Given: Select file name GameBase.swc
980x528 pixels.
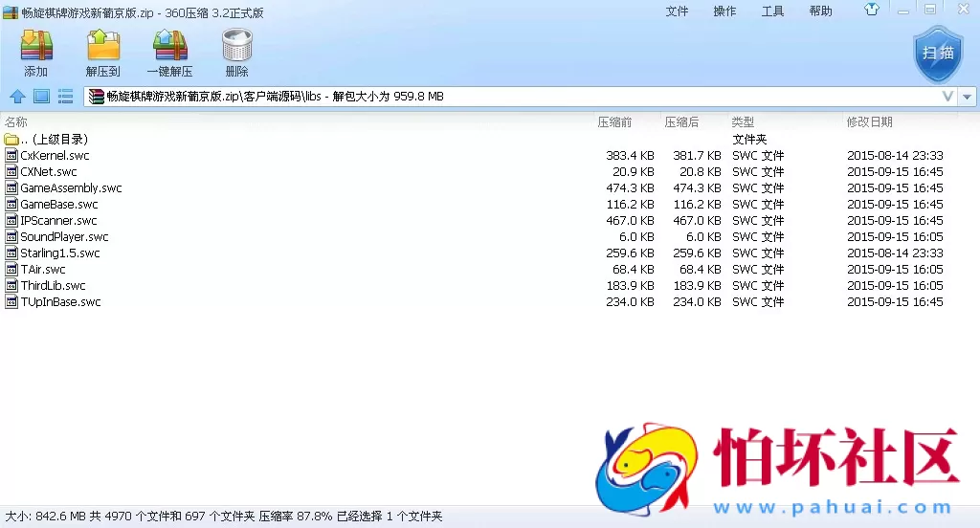Looking at the screenshot, I should [x=59, y=204].
